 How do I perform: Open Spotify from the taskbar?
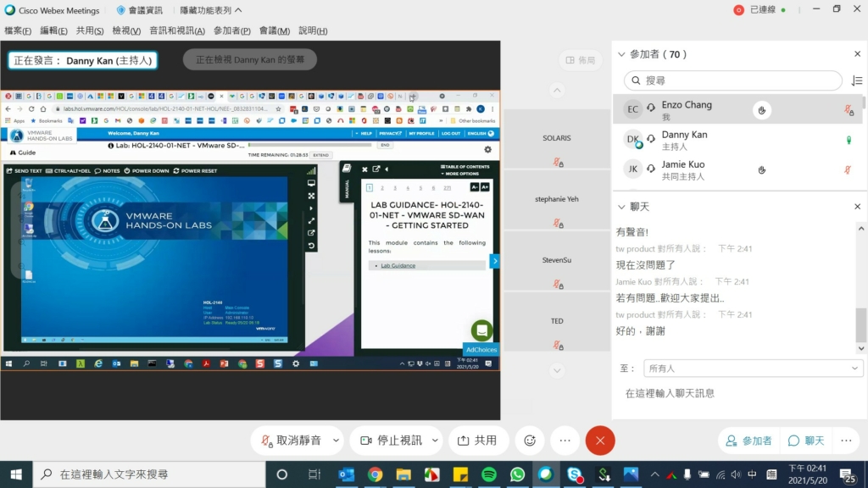pos(489,474)
